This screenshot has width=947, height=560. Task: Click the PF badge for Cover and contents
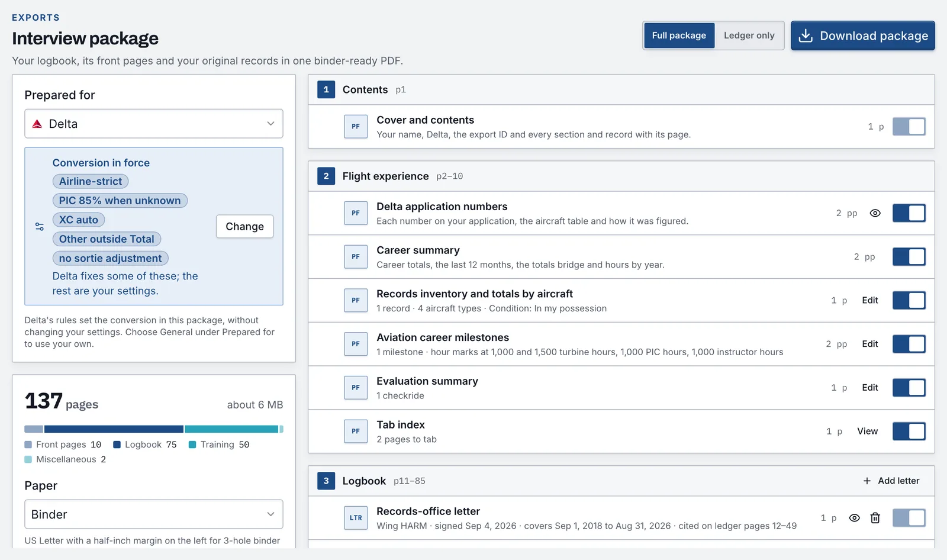point(356,126)
